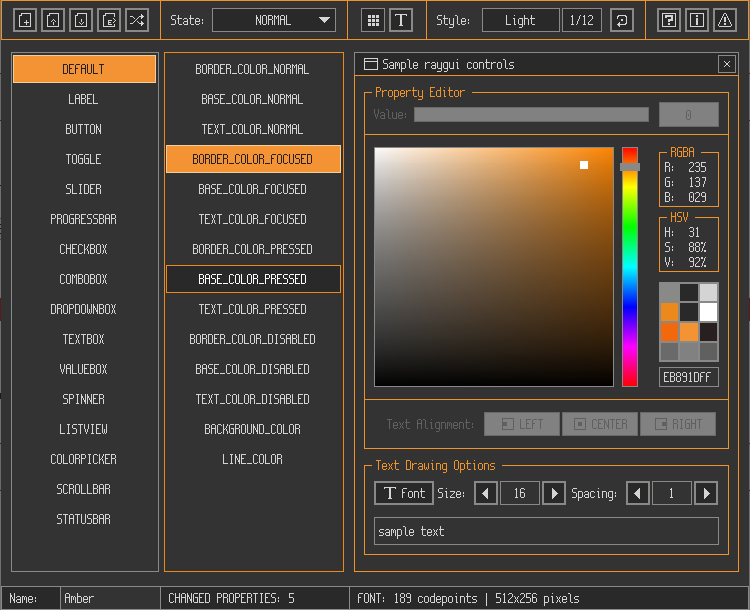Toggle the font atlas T button

[401, 20]
